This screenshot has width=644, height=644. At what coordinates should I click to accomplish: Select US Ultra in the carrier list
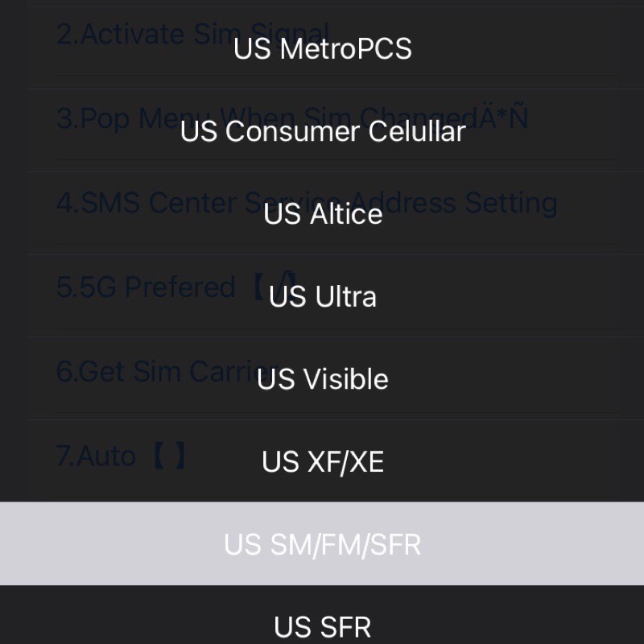(322, 297)
